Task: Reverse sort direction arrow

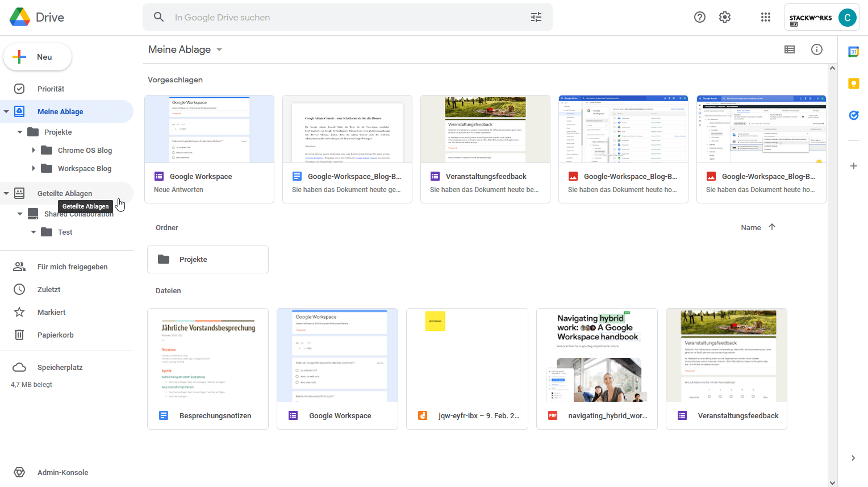Action: click(x=772, y=227)
